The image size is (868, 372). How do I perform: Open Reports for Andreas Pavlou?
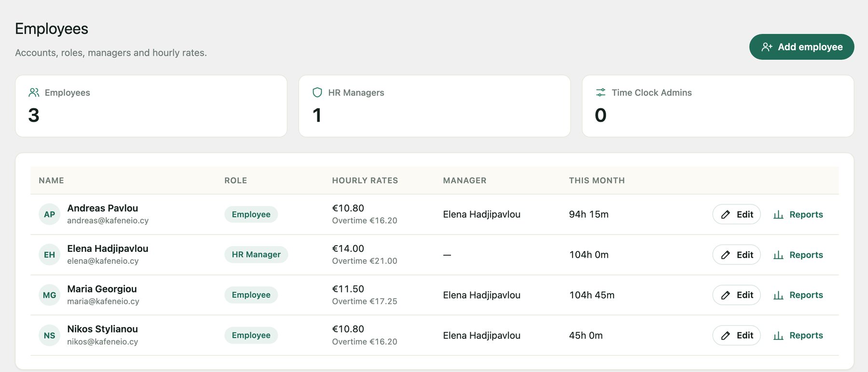[x=798, y=214]
